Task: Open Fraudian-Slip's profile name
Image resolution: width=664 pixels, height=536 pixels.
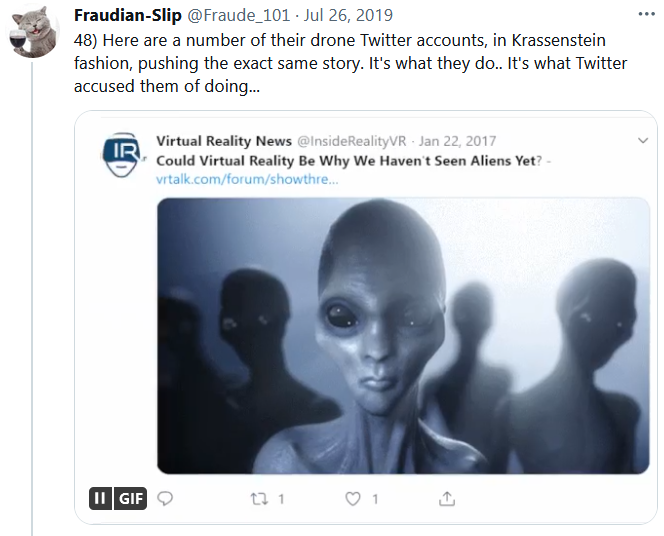Action: (128, 15)
